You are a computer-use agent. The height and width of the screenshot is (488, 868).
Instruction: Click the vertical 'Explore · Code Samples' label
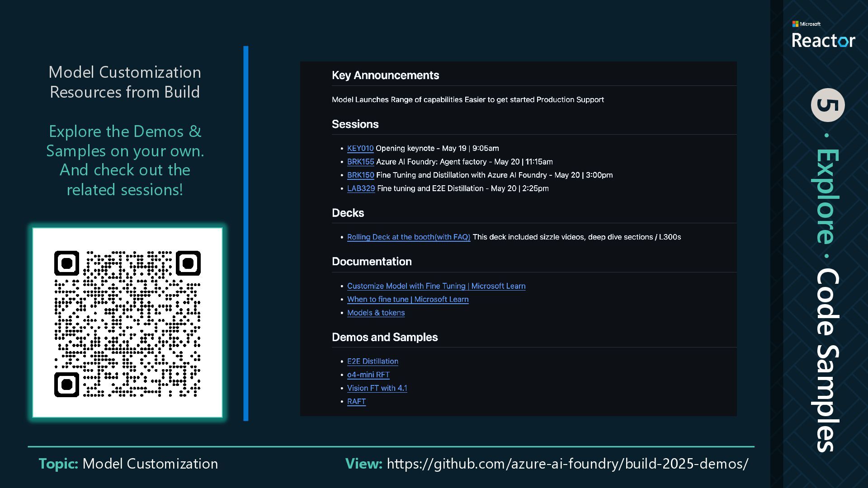[827, 300]
